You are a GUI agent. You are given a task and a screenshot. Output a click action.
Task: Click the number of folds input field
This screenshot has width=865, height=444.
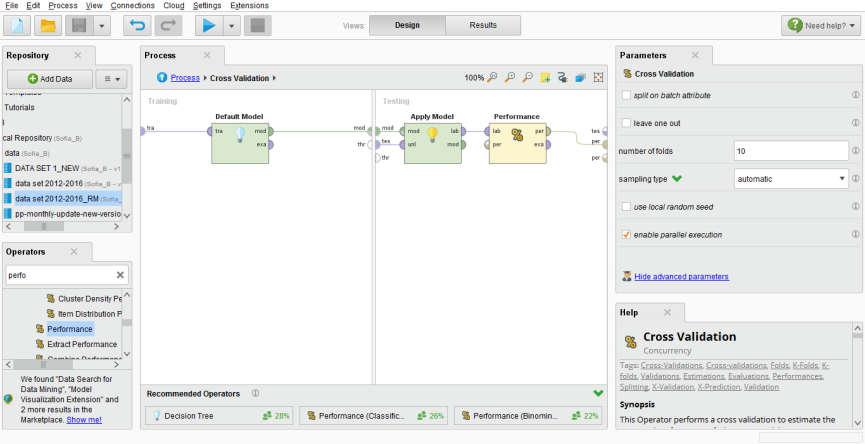tap(791, 151)
